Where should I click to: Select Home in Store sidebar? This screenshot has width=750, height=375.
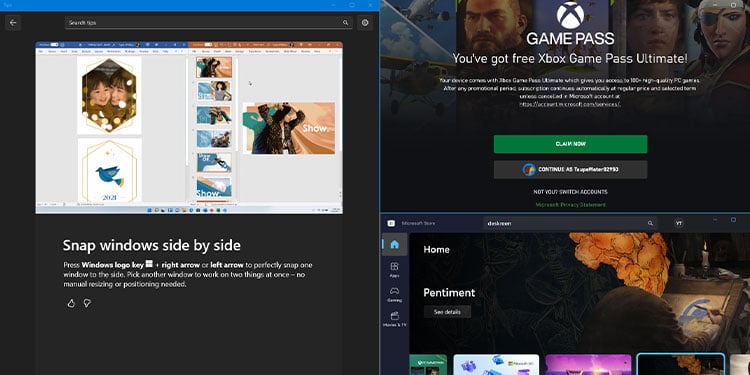(395, 244)
